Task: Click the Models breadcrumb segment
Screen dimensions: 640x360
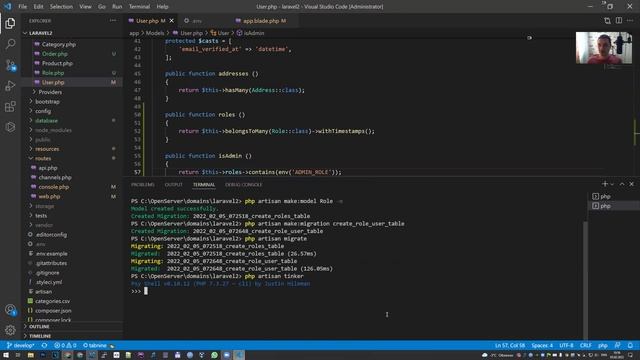Action: 155,33
